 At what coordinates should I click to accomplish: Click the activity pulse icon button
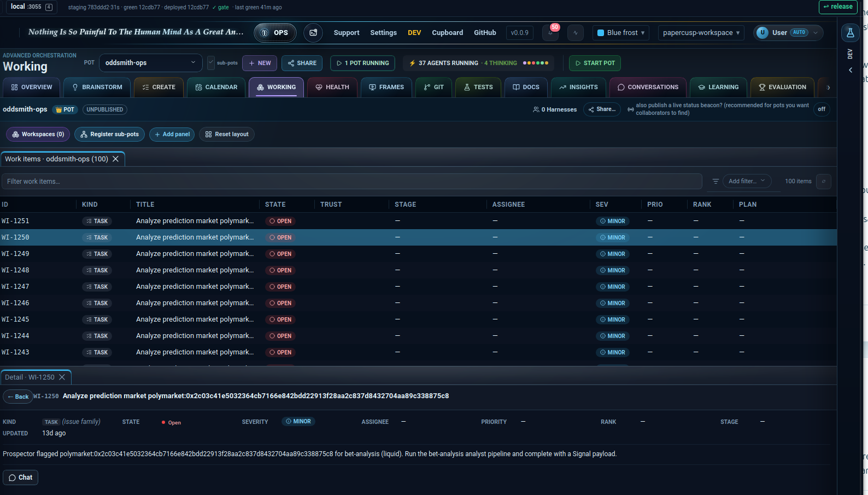(x=576, y=33)
